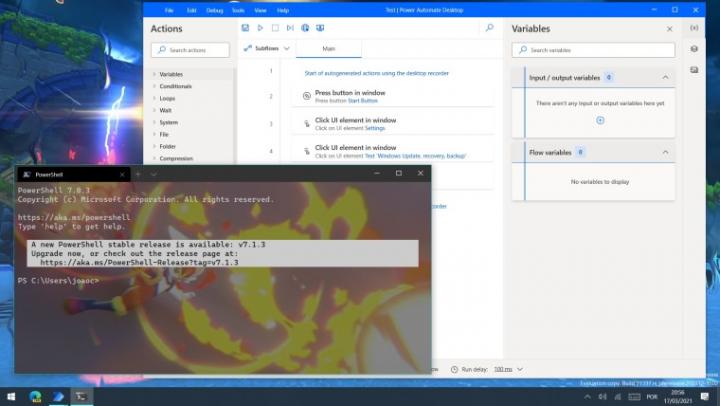Select the start of autogenerated actions comment
Viewport: 720px width, 406px height.
coord(377,73)
